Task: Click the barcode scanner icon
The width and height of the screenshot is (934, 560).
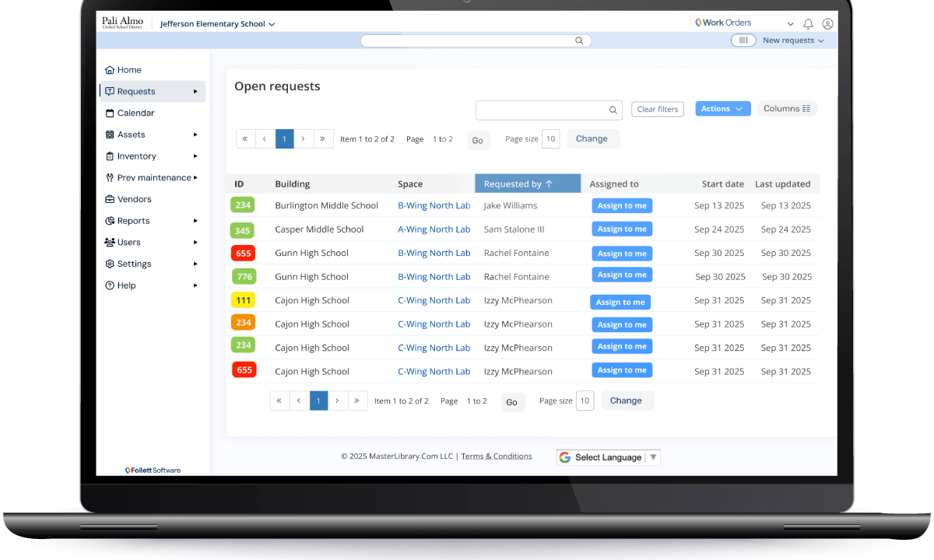Action: (743, 40)
